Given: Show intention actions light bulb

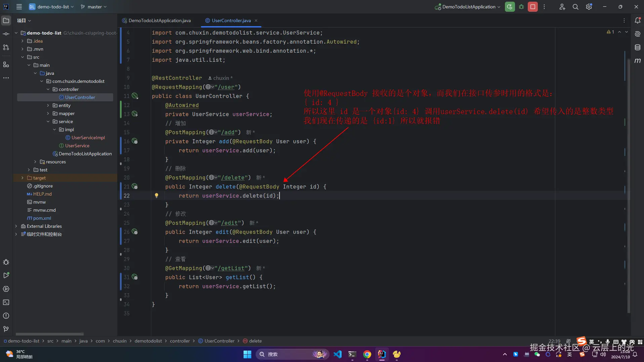Looking at the screenshot, I should 157,195.
